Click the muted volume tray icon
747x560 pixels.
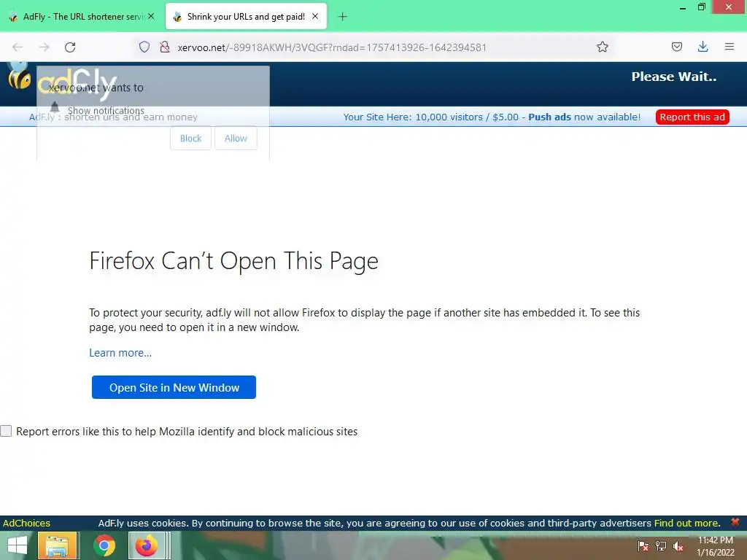(678, 546)
